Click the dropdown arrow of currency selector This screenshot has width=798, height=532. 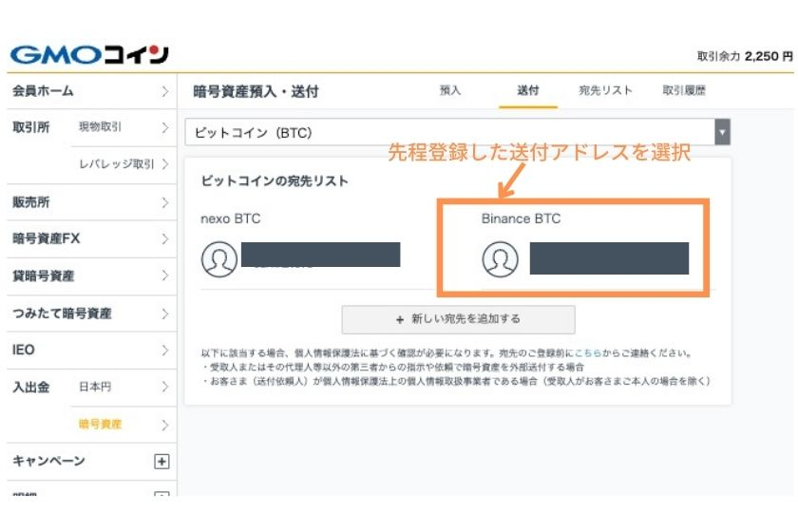click(722, 132)
